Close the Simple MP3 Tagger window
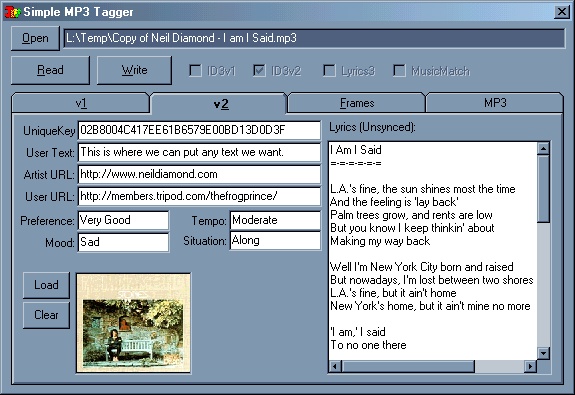Screen dimensions: 575x395 coord(562,12)
